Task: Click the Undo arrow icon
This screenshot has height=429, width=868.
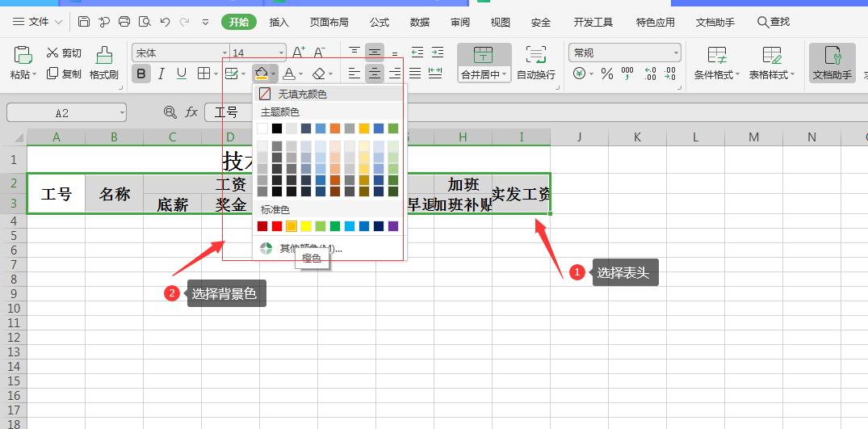Action: tap(165, 22)
